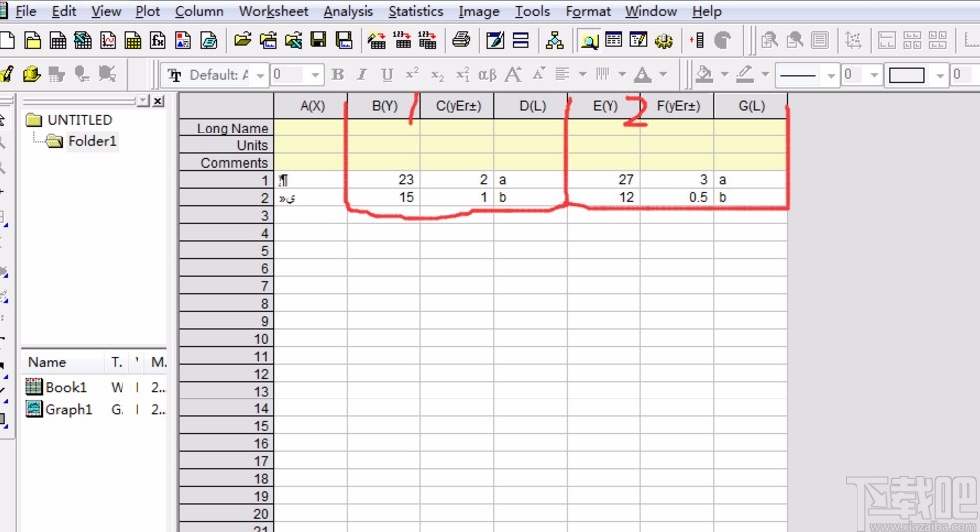980x532 pixels.
Task: Select column header E(Y)
Action: [x=605, y=106]
